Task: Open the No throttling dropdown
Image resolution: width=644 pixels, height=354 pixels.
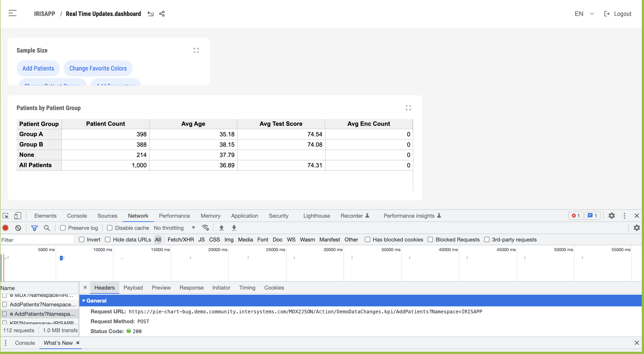Action: point(174,228)
